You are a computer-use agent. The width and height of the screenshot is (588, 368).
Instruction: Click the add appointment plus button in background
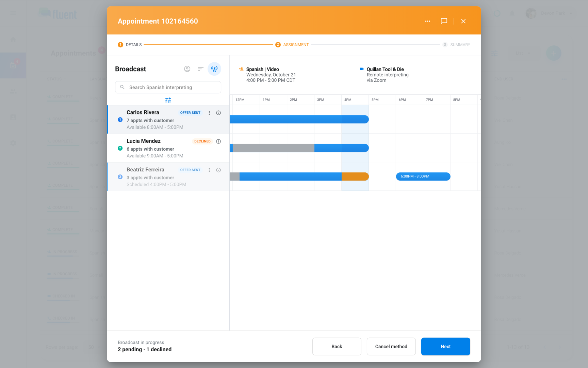pos(554,53)
